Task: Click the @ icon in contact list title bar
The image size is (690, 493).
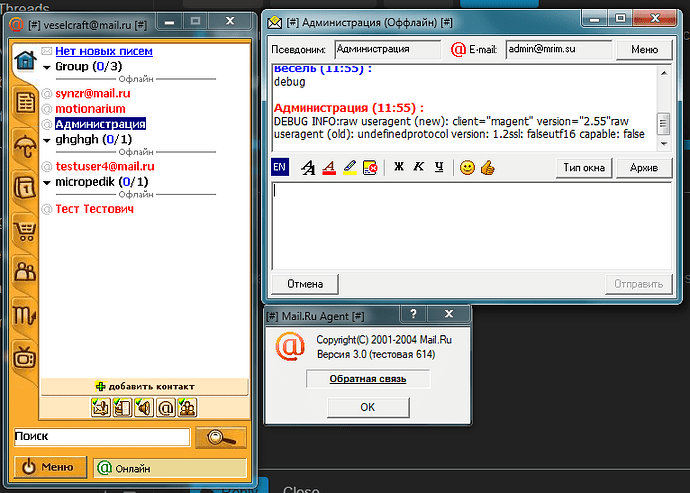Action: 16,25
